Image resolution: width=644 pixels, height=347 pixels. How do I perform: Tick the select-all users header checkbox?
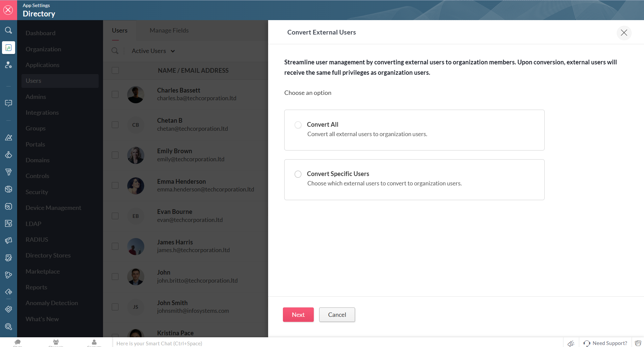pyautogui.click(x=115, y=70)
